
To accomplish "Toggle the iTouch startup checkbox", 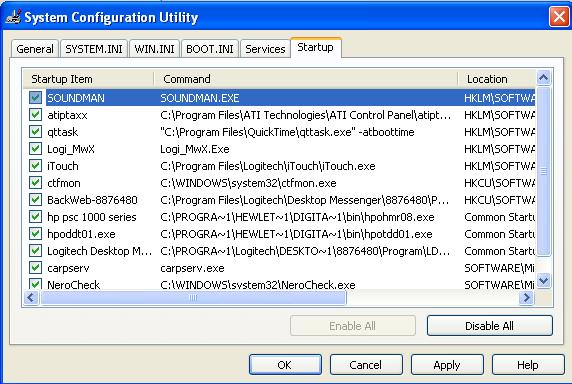I will tap(35, 166).
